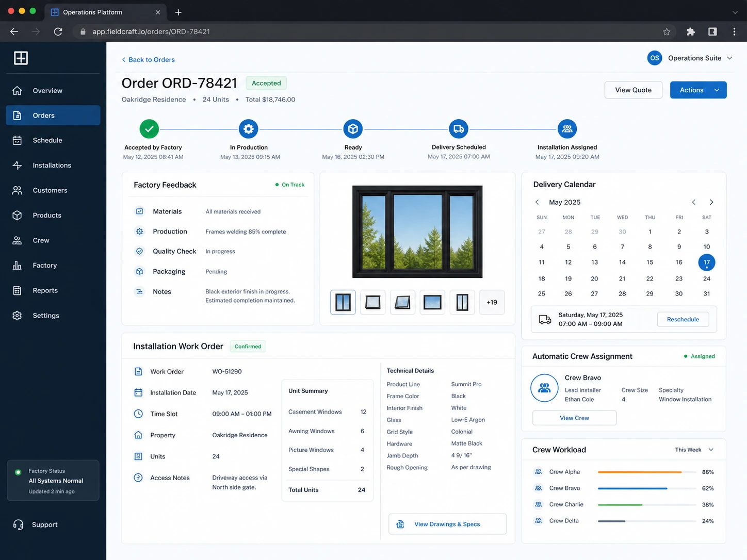
Task: Open Overview from the sidebar
Action: 53,90
